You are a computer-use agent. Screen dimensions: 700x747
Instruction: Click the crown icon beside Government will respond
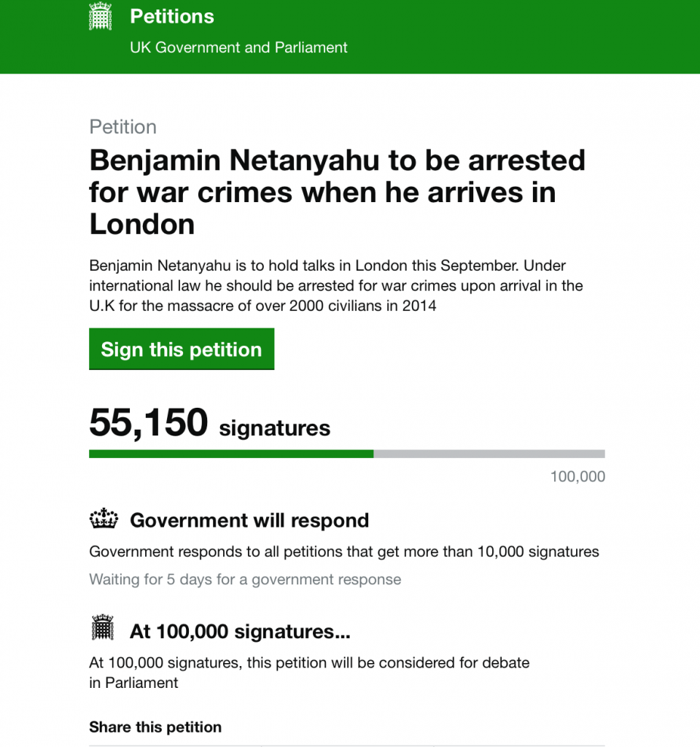[x=104, y=519]
